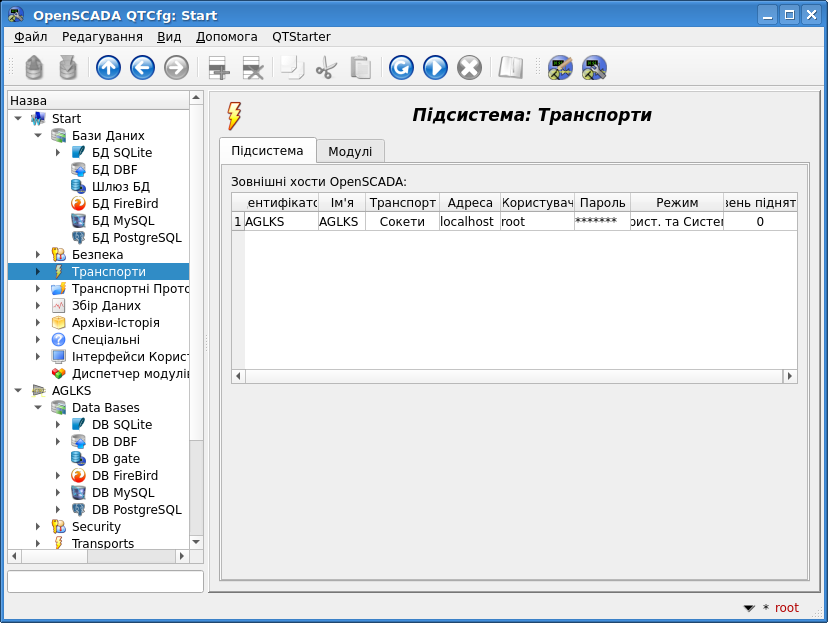This screenshot has height=623, width=828.
Task: Expand the Security branch
Action: 38,526
